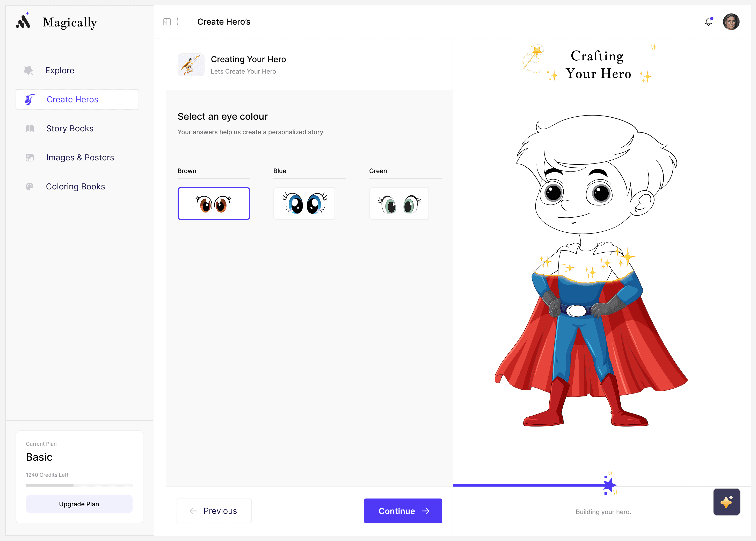Click the Magically logo icon
This screenshot has height=541, width=756.
point(23,21)
